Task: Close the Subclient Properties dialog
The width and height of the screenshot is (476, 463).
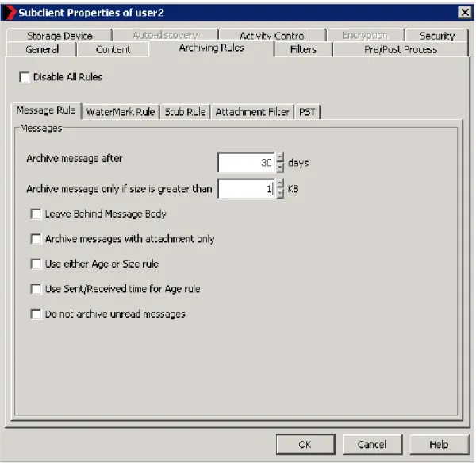Action: pyautogui.click(x=464, y=13)
